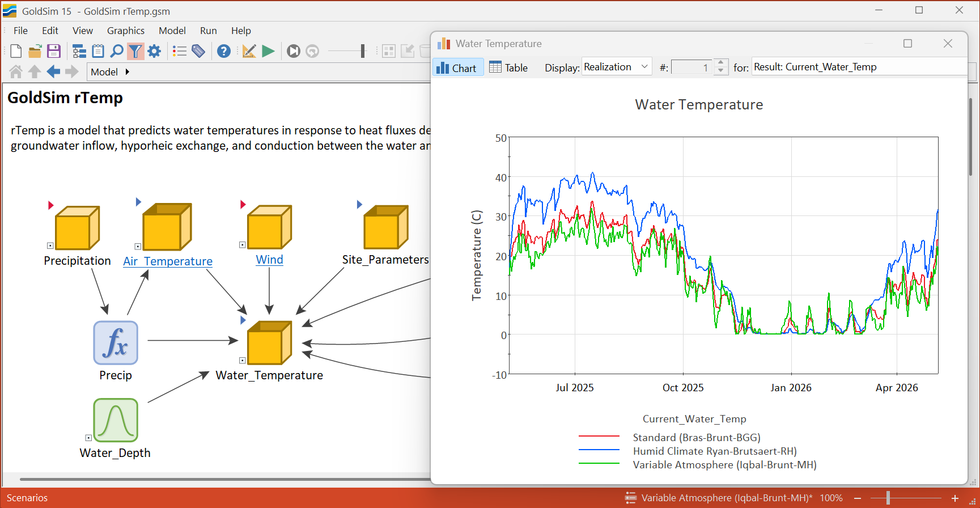Click the active scenario name in status bar
The width and height of the screenshot is (980, 508).
tap(727, 498)
